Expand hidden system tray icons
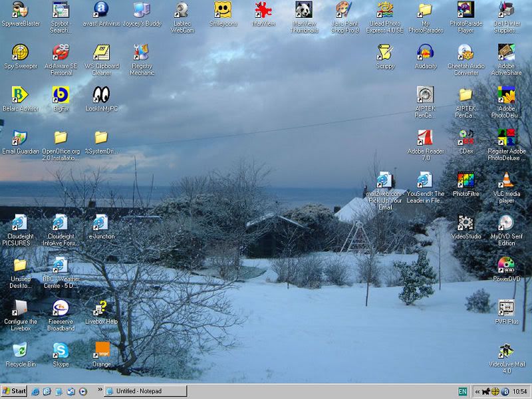The height and width of the screenshot is (399, 532). (477, 391)
